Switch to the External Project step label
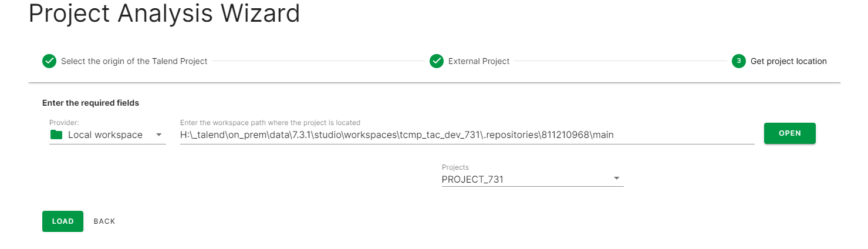This screenshot has width=868, height=249. 478,61
